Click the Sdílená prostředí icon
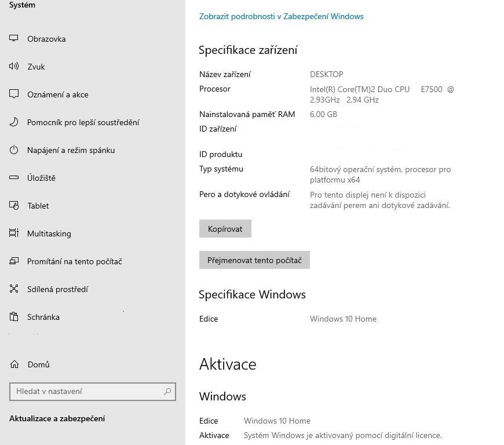This screenshot has width=504, height=445. coord(14,289)
